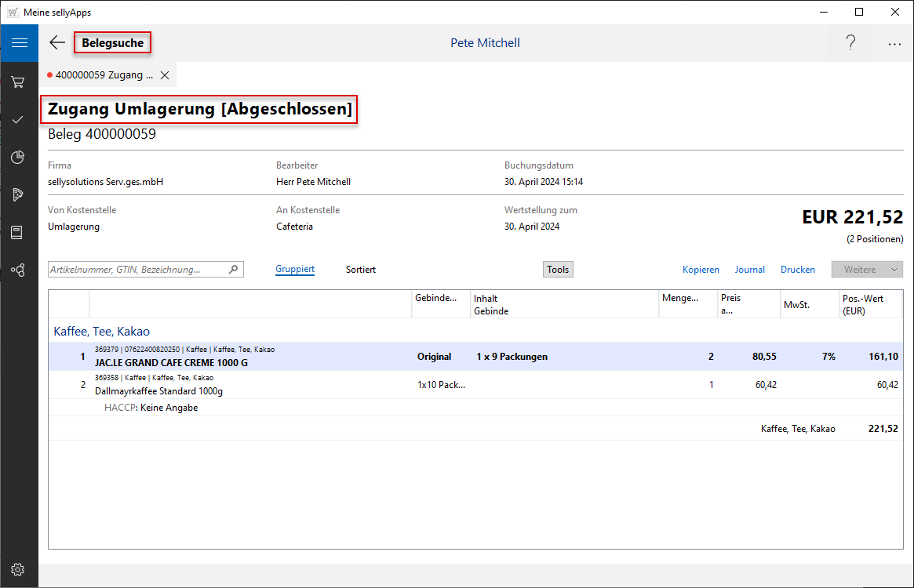Viewport: 914px width, 588px height.
Task: Click the Drucken link
Action: pyautogui.click(x=797, y=270)
